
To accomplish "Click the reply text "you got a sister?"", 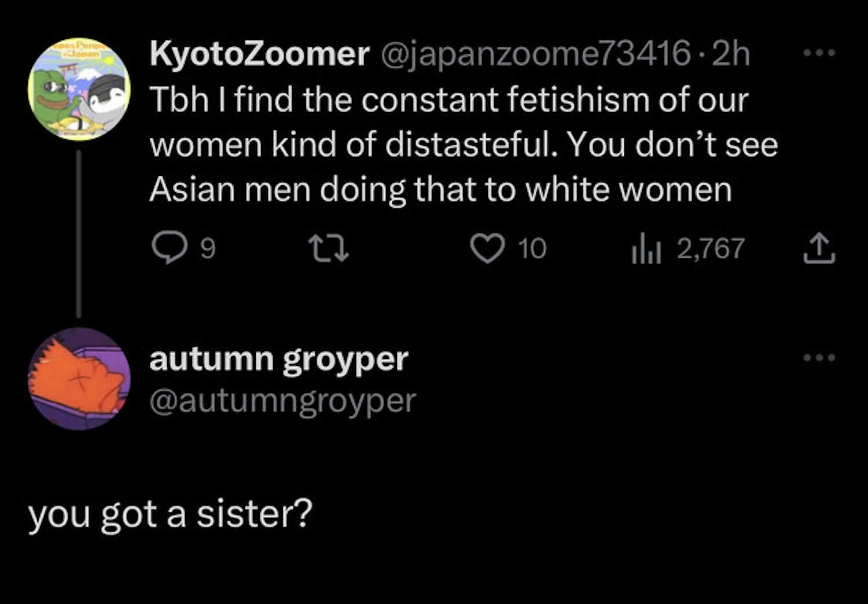I will click(x=170, y=514).
